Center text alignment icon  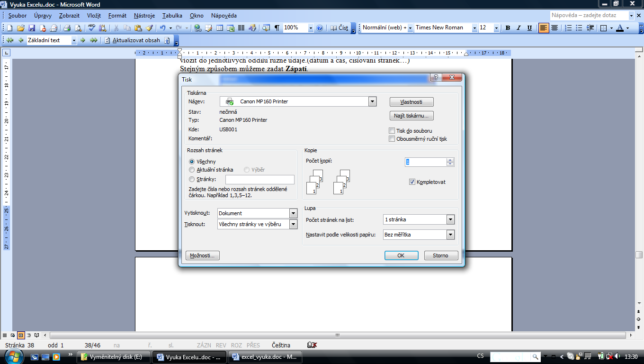(x=554, y=28)
